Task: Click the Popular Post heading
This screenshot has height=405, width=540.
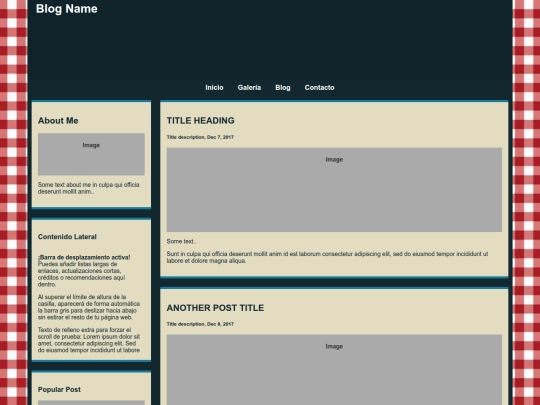Action: click(x=59, y=390)
